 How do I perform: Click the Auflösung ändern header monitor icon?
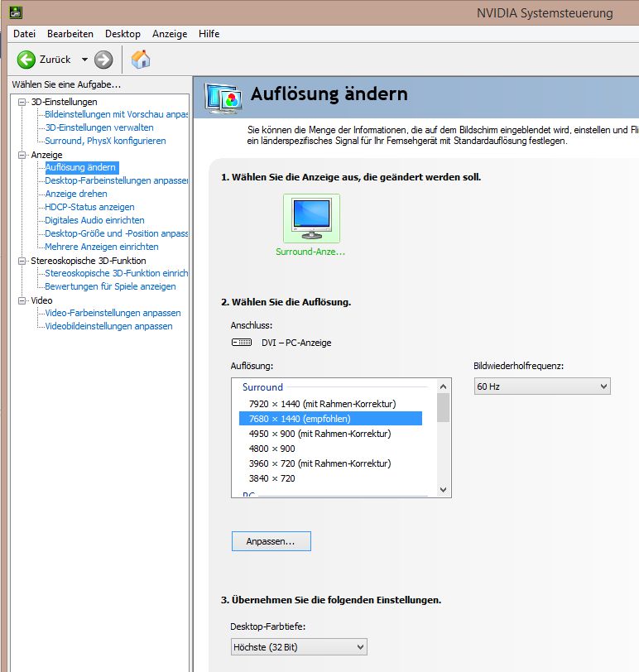point(223,98)
